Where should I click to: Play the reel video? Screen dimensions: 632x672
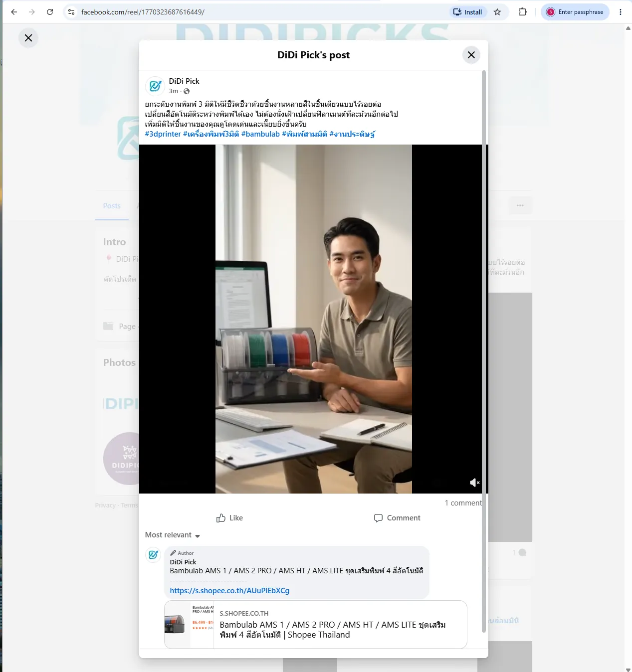pos(314,319)
